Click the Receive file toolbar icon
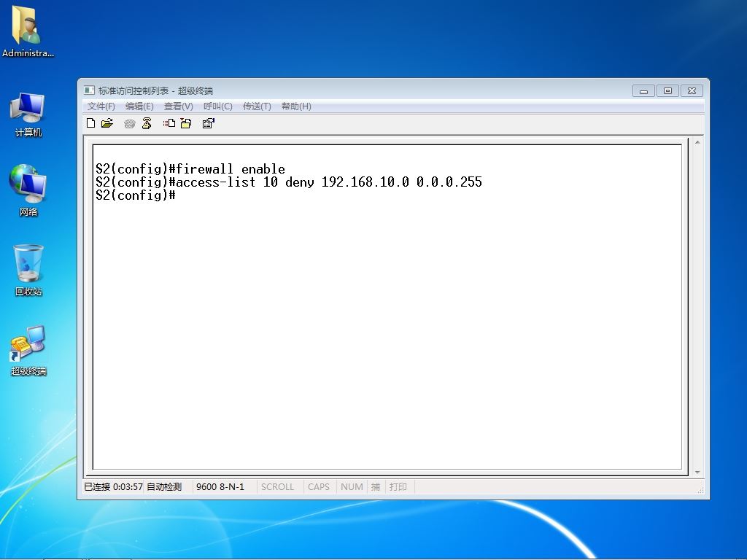The width and height of the screenshot is (747, 560). point(186,123)
